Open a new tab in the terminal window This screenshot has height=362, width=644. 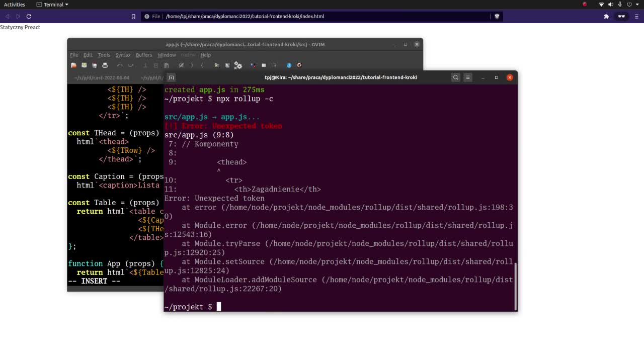(x=171, y=77)
